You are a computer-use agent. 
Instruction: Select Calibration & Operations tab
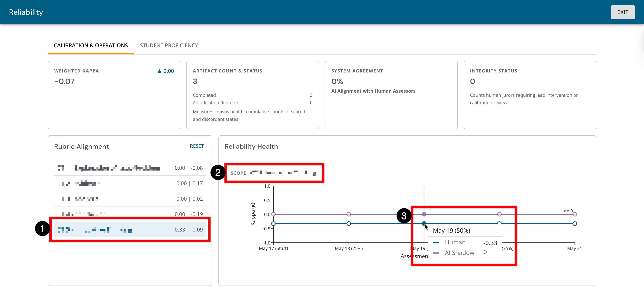point(91,45)
